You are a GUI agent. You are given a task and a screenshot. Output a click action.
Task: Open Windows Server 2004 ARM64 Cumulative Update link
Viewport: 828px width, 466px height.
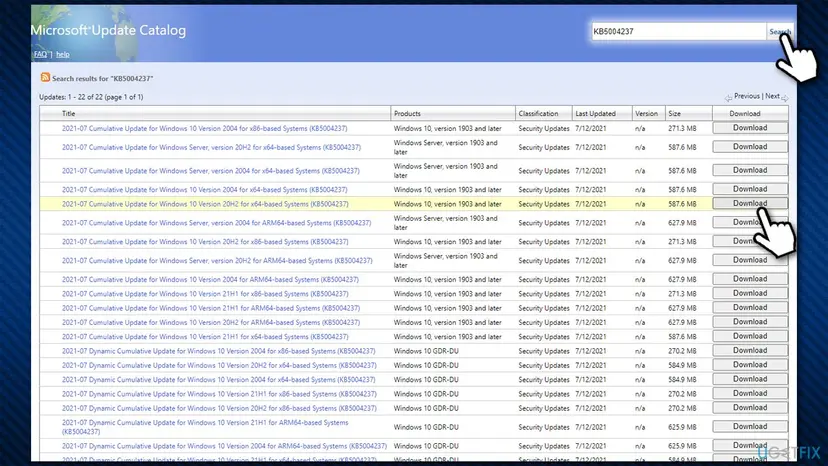pyautogui.click(x=217, y=222)
